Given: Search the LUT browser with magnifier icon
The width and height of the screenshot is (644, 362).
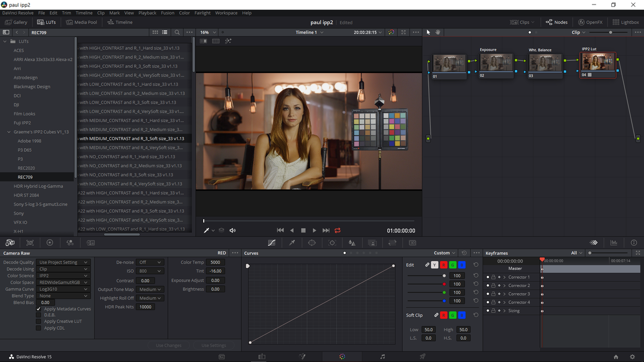Looking at the screenshot, I should (177, 32).
